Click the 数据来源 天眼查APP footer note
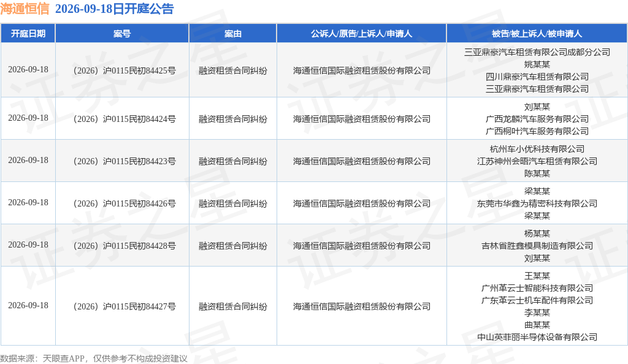 click(94, 358)
